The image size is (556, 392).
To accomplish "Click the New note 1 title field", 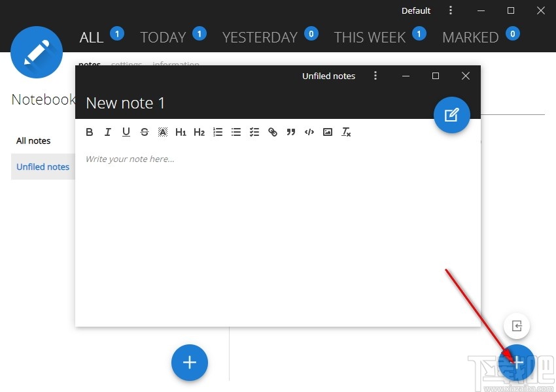I will (125, 103).
